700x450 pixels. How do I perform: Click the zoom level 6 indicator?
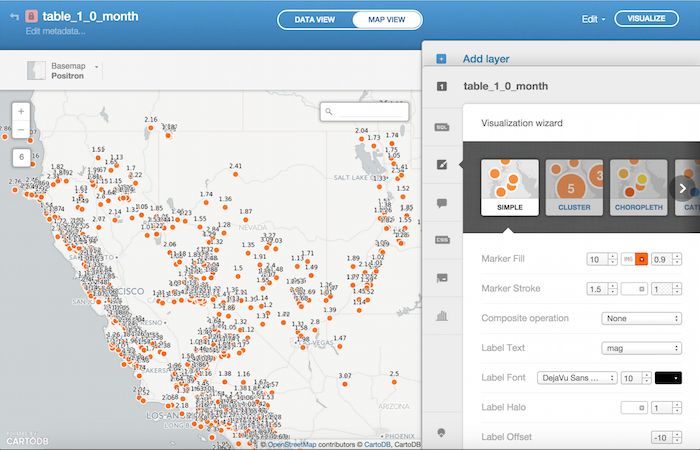21,157
